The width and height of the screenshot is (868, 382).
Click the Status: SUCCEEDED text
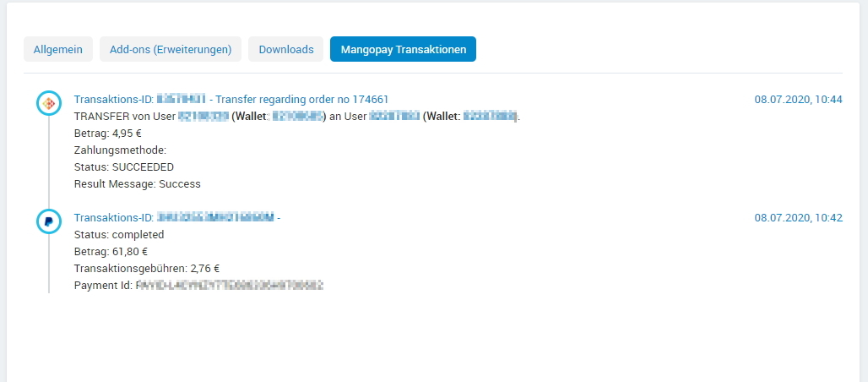124,166
